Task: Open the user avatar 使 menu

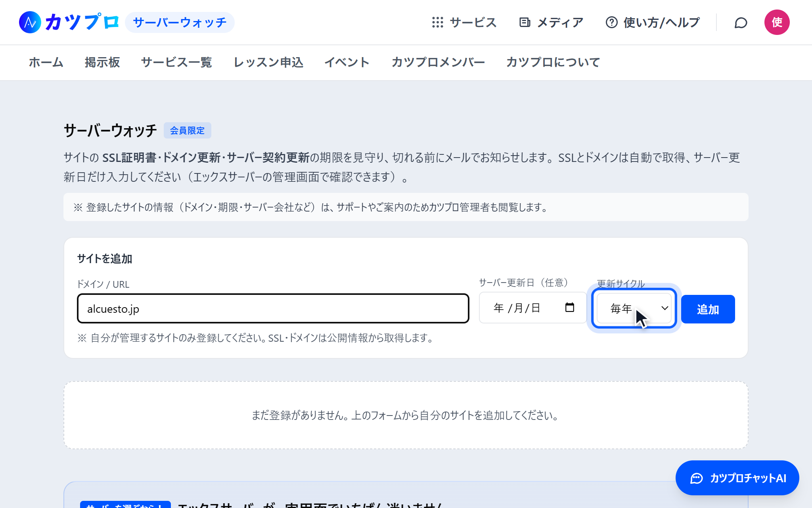Action: pos(777,22)
